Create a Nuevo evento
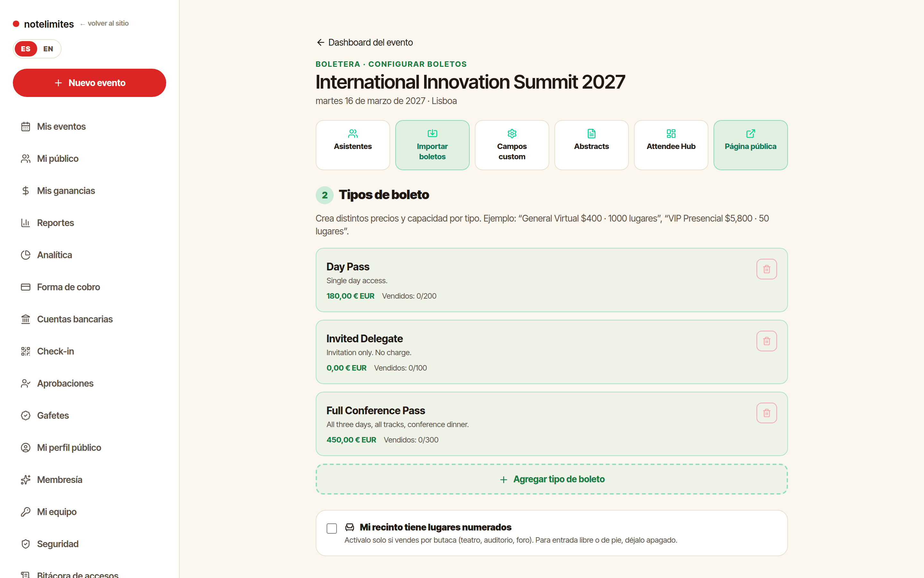The image size is (924, 578). [89, 83]
